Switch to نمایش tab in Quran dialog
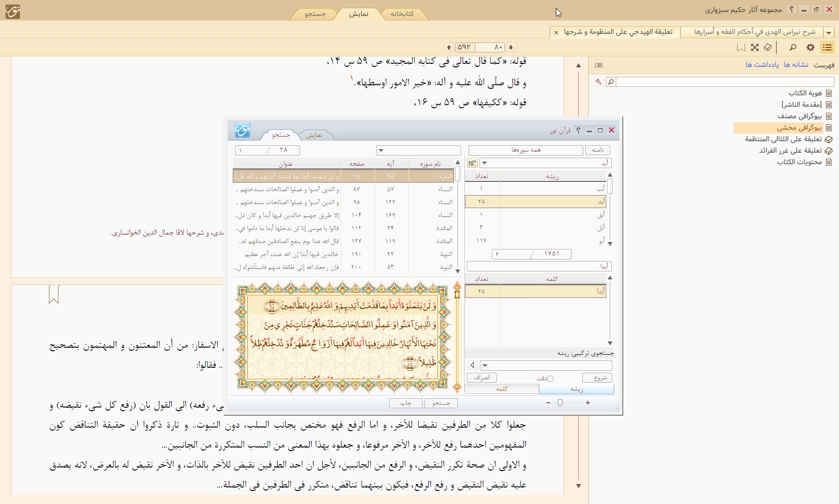This screenshot has height=504, width=839. pyautogui.click(x=314, y=135)
